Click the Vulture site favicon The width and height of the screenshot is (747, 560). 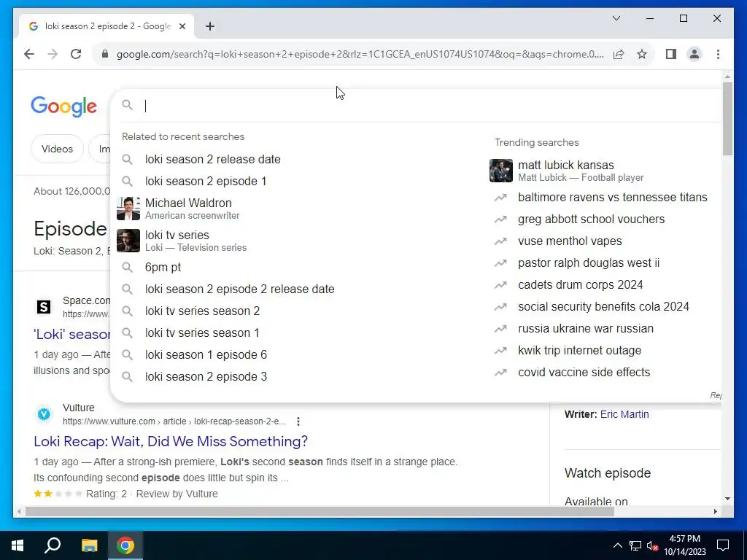(44, 414)
